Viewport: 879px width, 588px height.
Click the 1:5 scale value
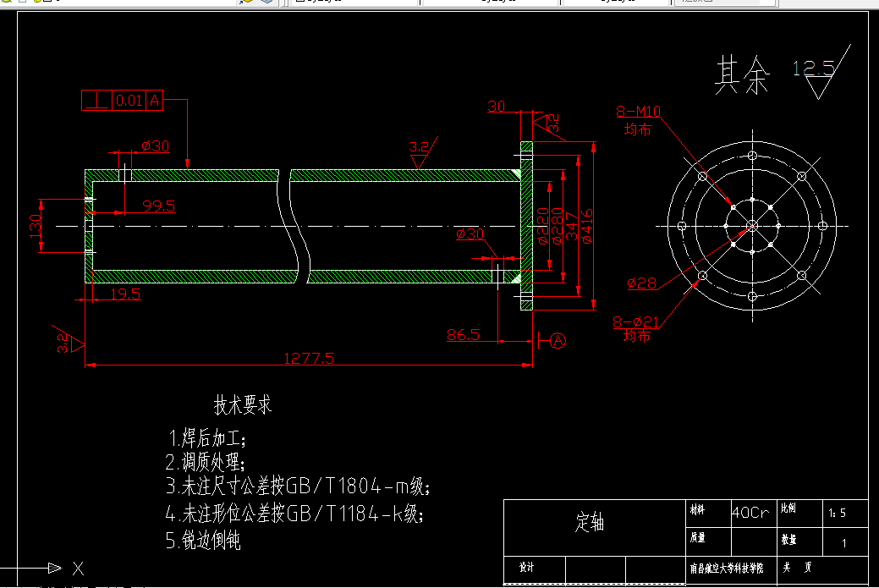click(x=837, y=513)
